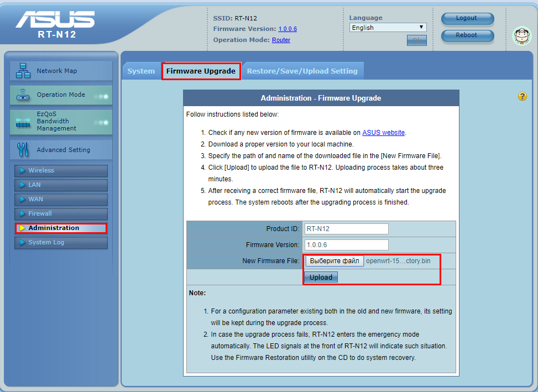Expand the LAN settings section
This screenshot has width=538, height=392.
coord(61,185)
